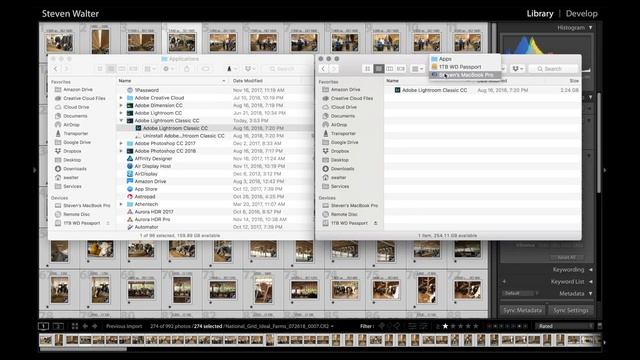Expand Adobe Creative Cloud folder in back Finder

pos(121,98)
